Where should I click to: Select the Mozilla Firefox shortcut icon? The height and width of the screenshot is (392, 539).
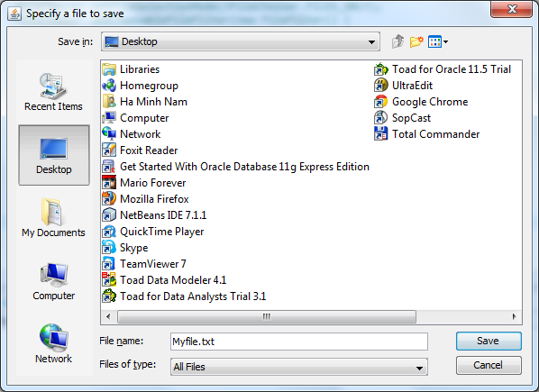[109, 199]
